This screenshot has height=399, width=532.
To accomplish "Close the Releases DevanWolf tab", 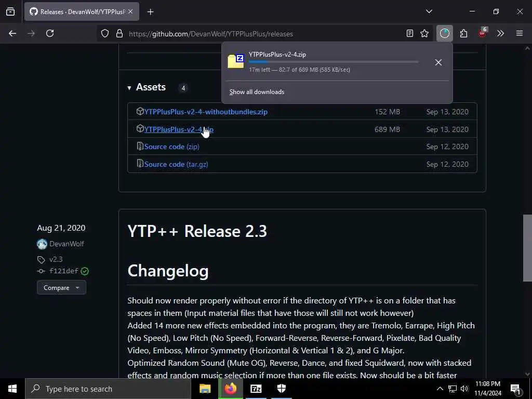I will (130, 11).
